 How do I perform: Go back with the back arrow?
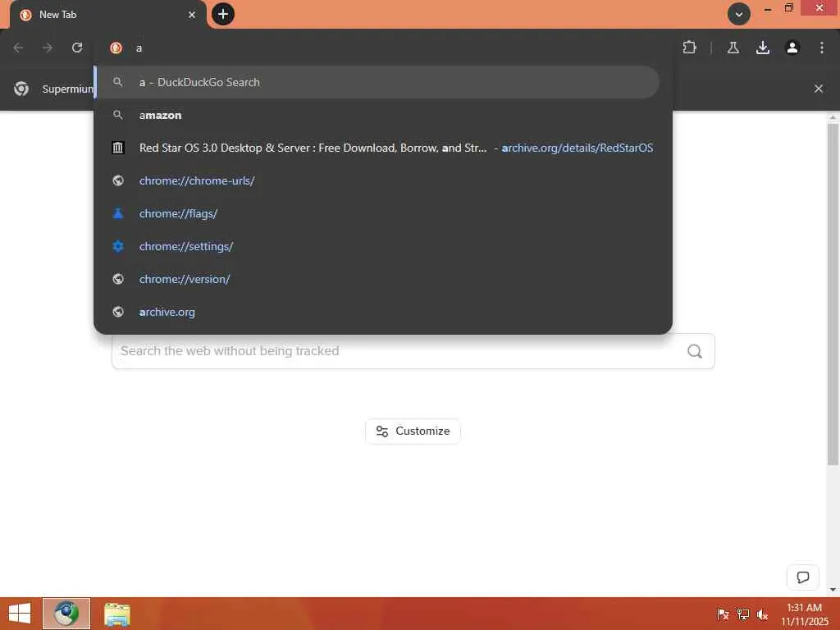click(18, 48)
